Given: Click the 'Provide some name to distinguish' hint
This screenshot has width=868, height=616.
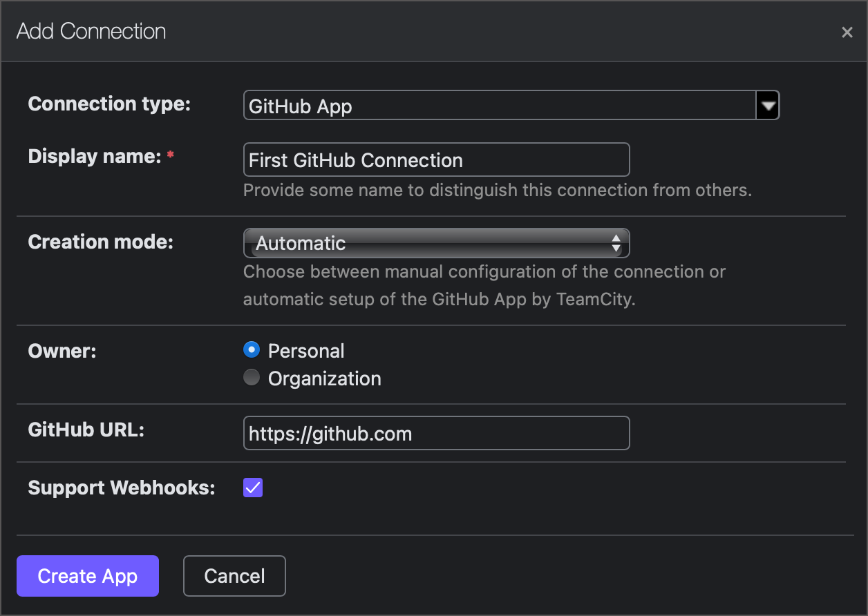Looking at the screenshot, I should click(498, 190).
